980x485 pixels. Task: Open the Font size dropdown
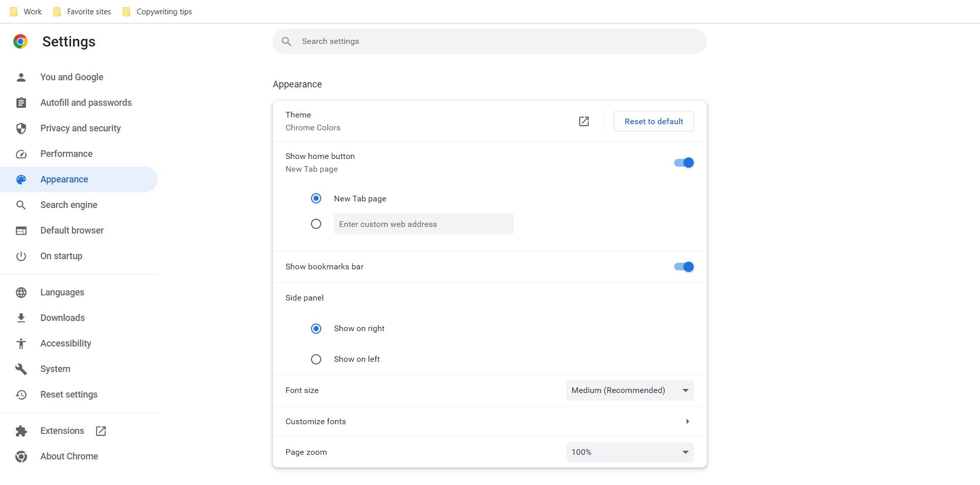coord(629,390)
